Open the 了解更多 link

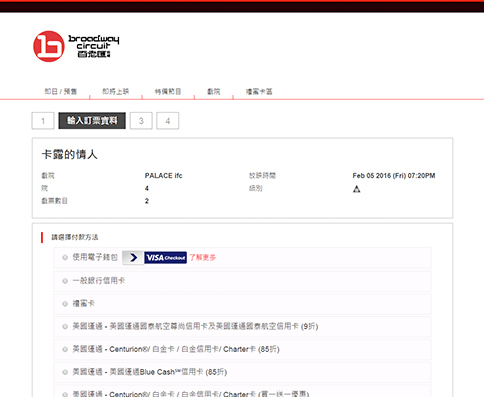pos(203,257)
